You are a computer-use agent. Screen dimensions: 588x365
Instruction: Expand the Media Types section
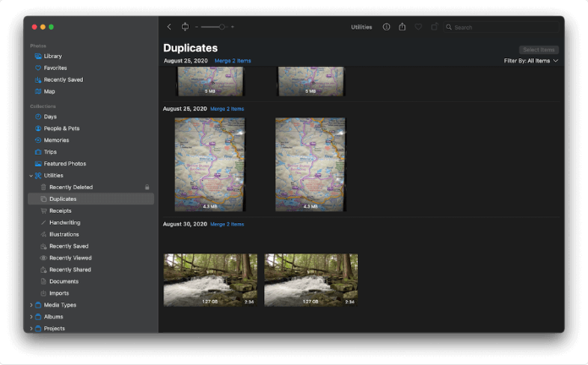point(31,305)
